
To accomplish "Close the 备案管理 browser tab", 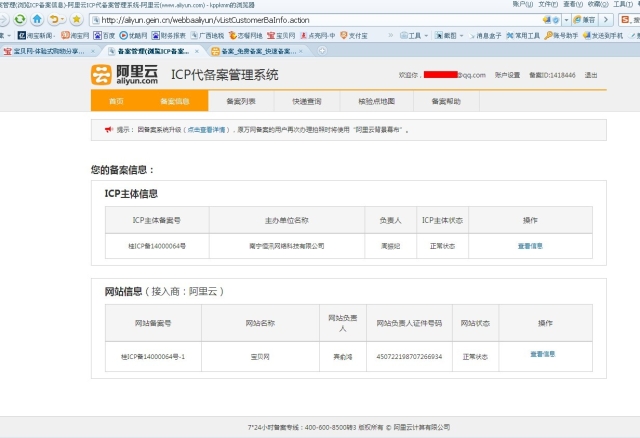I will coord(197,51).
